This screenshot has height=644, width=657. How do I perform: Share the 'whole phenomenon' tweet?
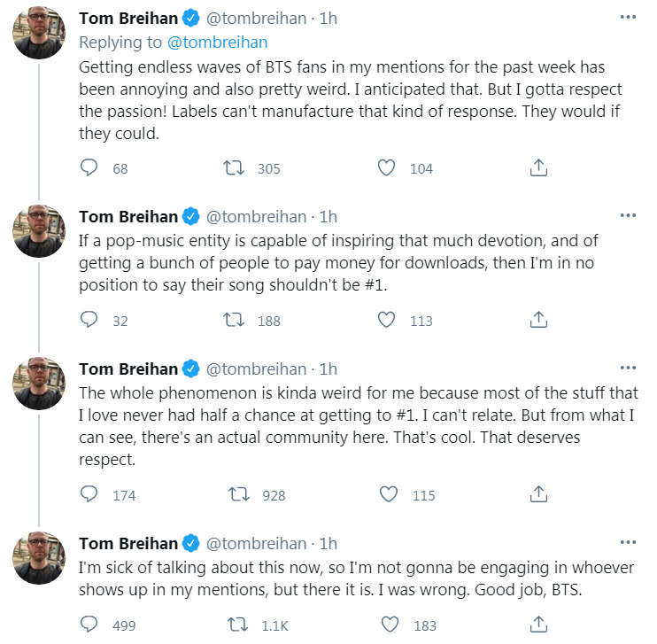coord(537,494)
